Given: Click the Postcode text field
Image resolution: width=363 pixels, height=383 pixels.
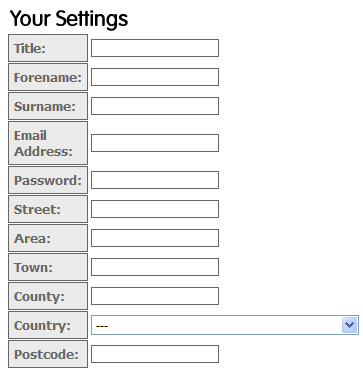Looking at the screenshot, I should (155, 354).
